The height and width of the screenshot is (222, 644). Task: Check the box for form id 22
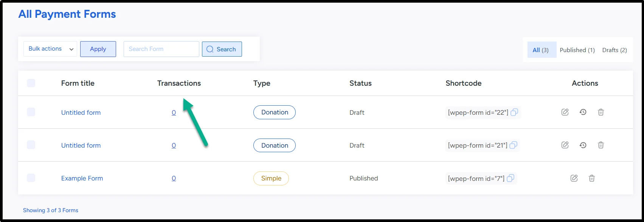coord(31,112)
